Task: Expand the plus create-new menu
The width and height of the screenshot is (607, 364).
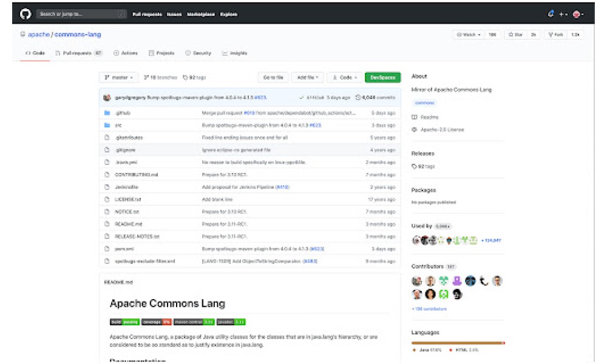Action: (563, 15)
